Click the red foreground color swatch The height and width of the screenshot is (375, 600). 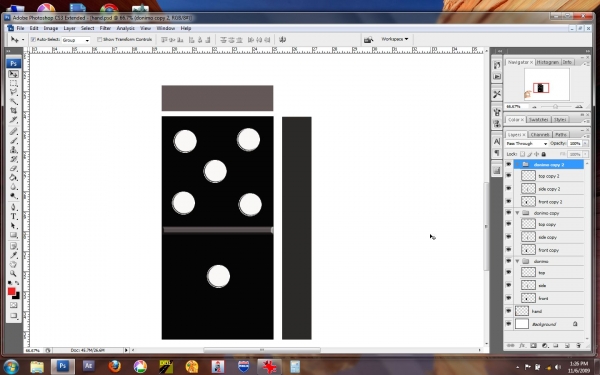(x=11, y=291)
